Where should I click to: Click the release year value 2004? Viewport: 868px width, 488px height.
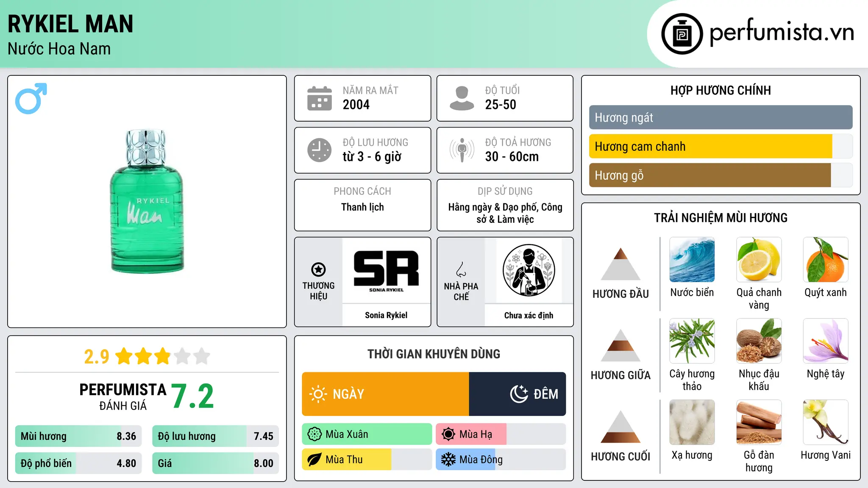pyautogui.click(x=356, y=105)
